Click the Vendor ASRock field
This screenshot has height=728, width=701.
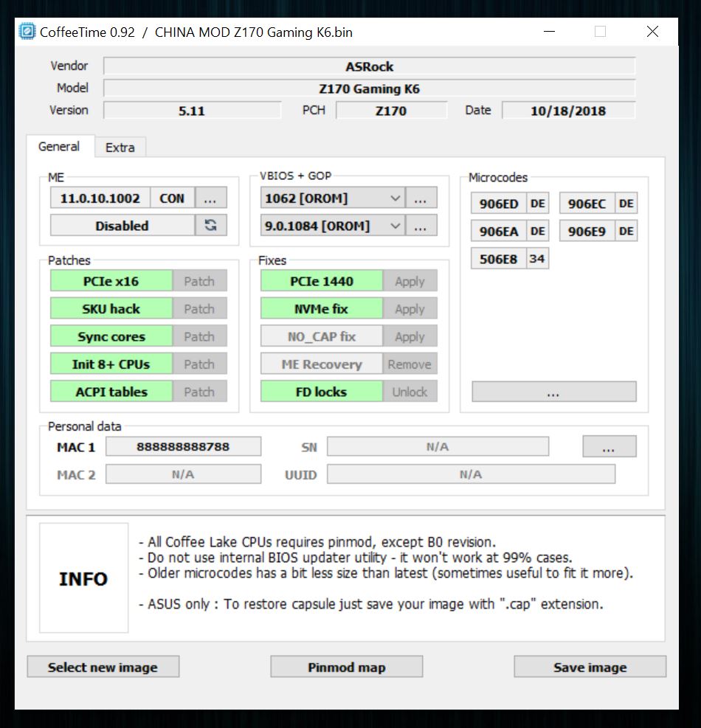[x=369, y=66]
